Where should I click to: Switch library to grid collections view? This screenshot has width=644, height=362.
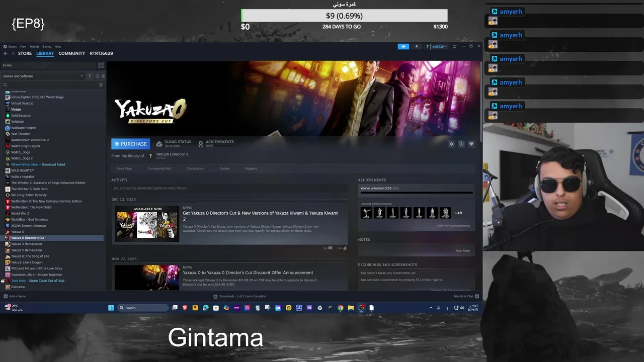[x=101, y=65]
